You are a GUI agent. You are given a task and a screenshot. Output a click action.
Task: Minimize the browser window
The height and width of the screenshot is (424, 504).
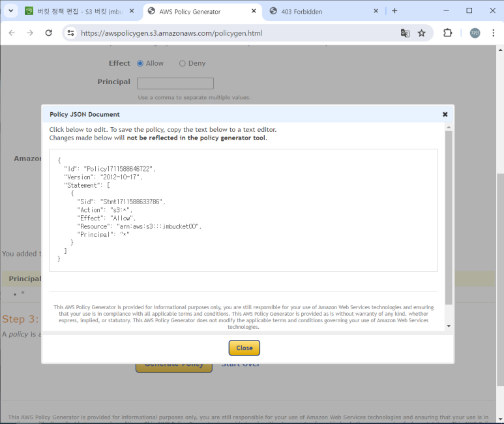click(446, 10)
